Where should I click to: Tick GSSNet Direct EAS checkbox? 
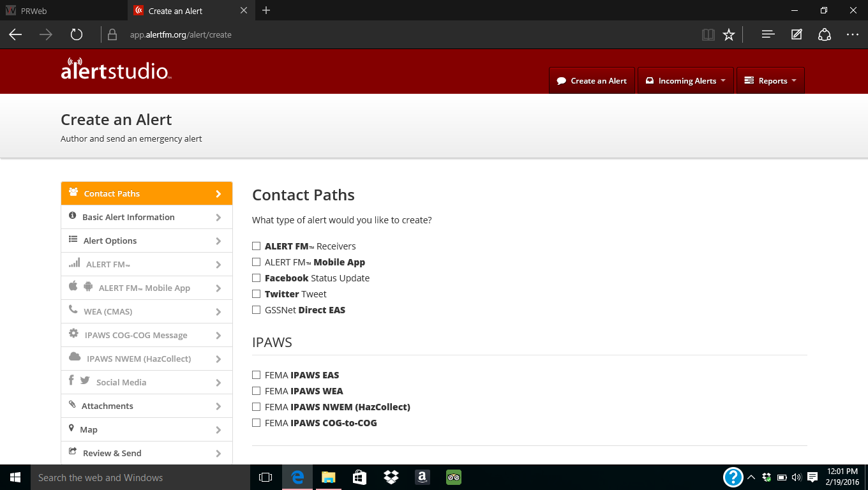pos(257,310)
